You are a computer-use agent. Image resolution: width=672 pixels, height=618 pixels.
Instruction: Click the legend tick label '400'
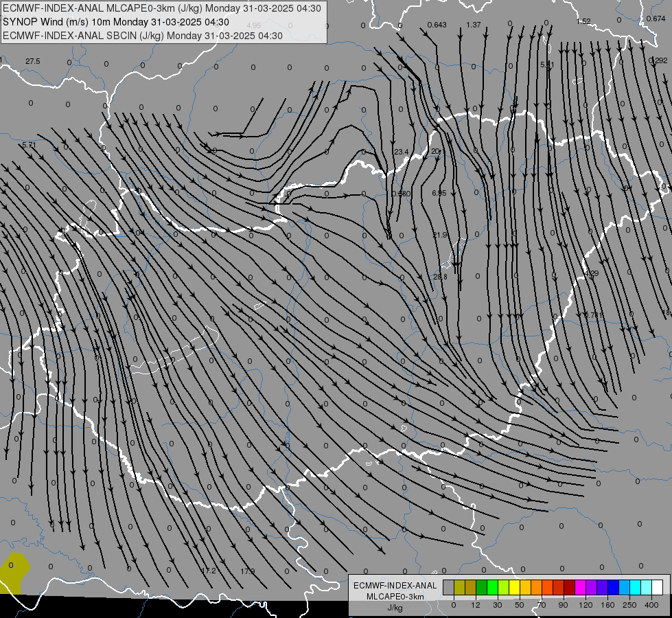[651, 605]
